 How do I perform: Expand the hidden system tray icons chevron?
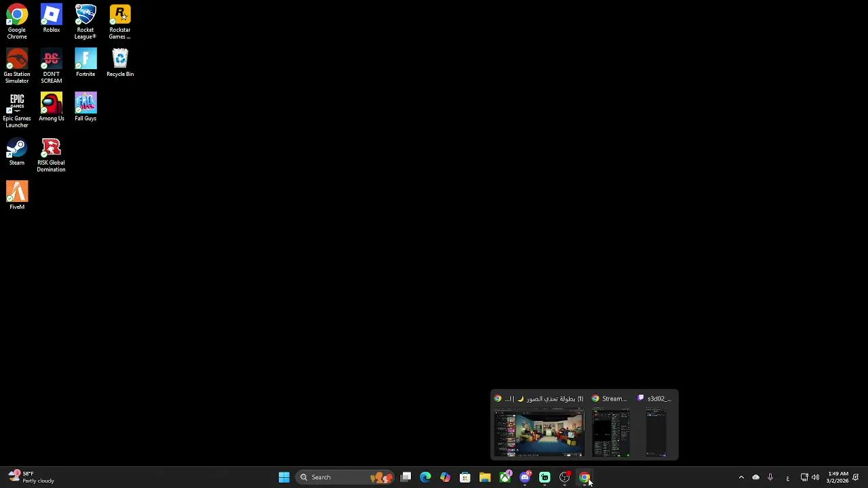click(741, 477)
